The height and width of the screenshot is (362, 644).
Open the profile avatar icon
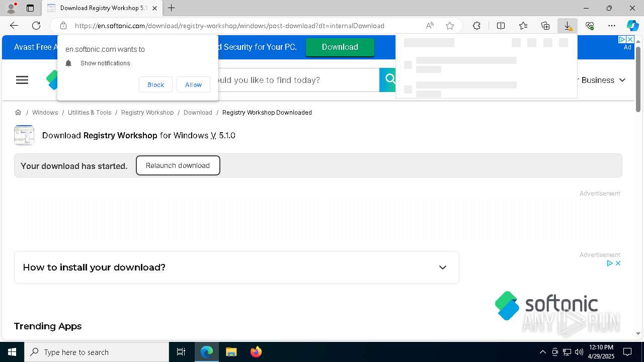(x=11, y=8)
